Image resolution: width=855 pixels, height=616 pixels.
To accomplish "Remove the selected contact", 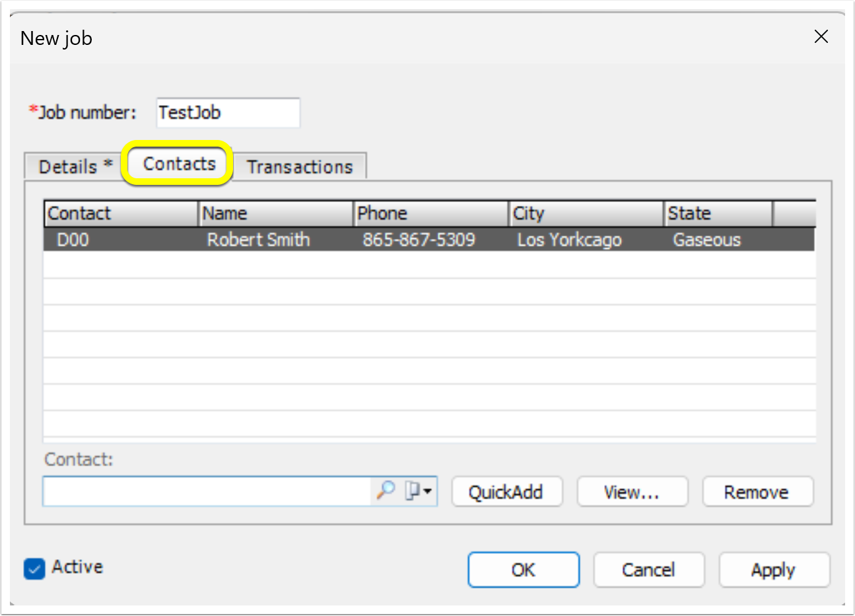I will (757, 492).
